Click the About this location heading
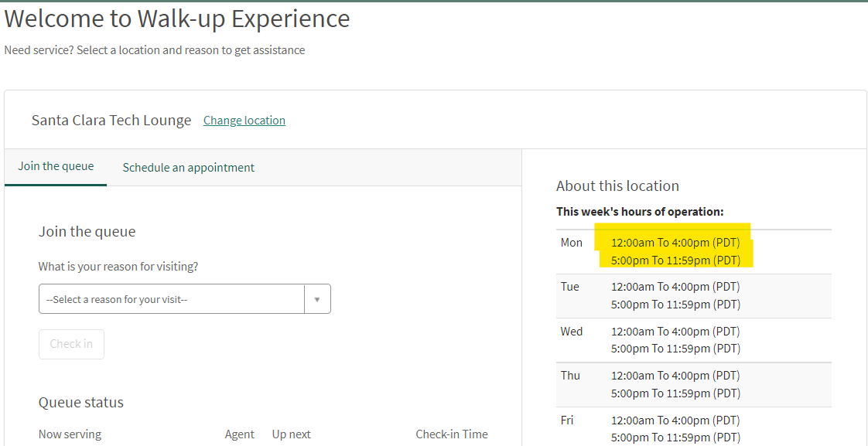Screen dimensions: 868x446 click(x=617, y=186)
